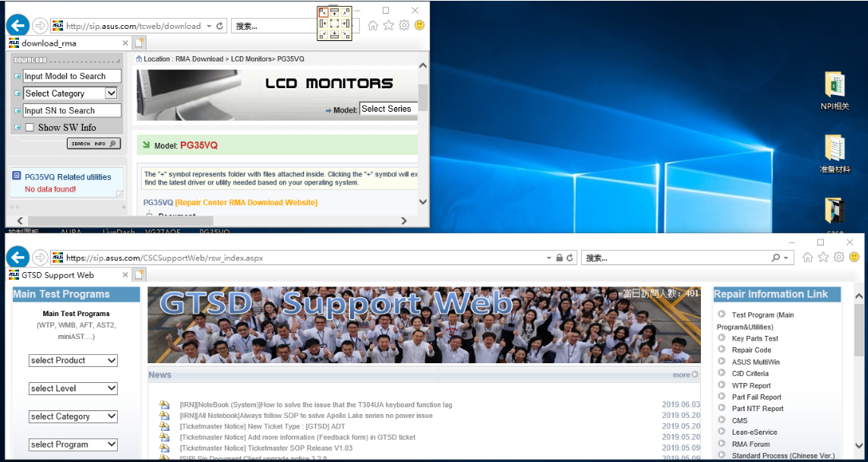
Task: Open the 准备材料 folder on the desktop
Action: (835, 154)
